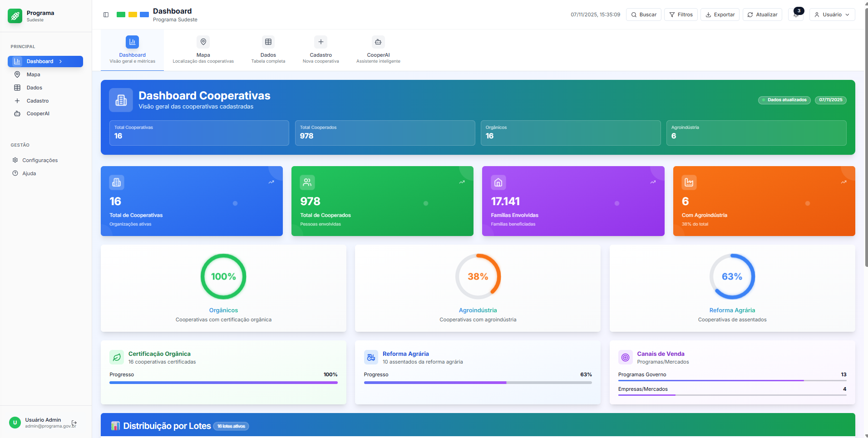This screenshot has width=868, height=438.
Task: Click the logout icon beside Usuário Admin
Action: point(74,423)
